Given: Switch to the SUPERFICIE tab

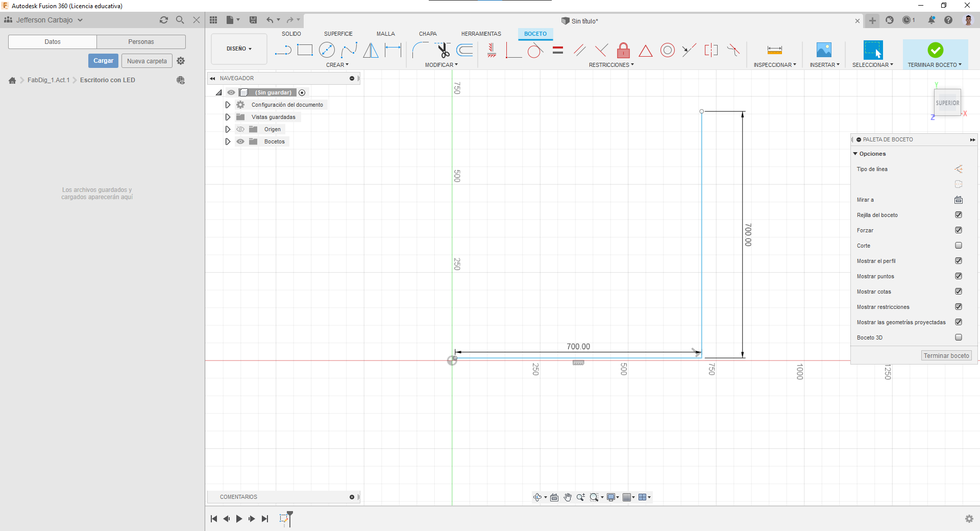Looking at the screenshot, I should [x=338, y=34].
